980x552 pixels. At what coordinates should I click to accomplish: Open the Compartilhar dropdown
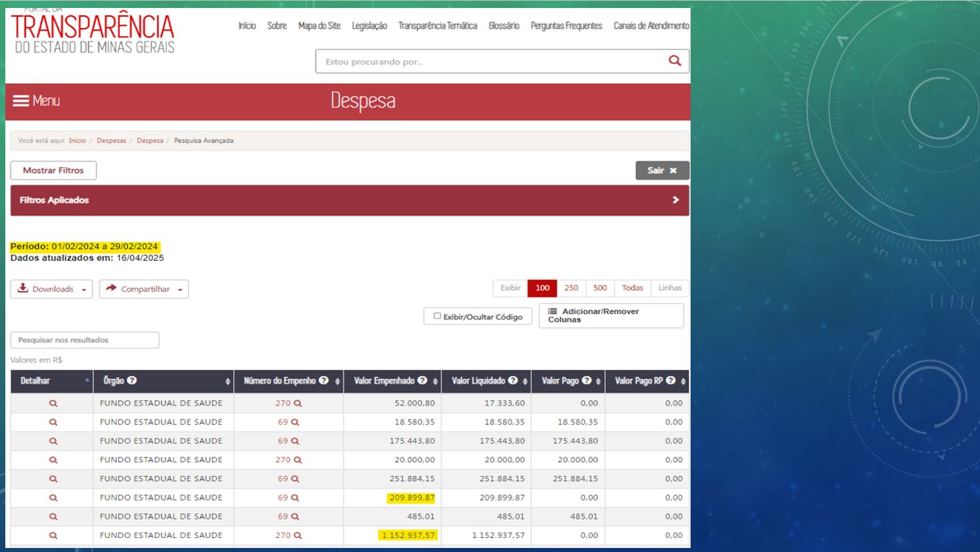144,289
